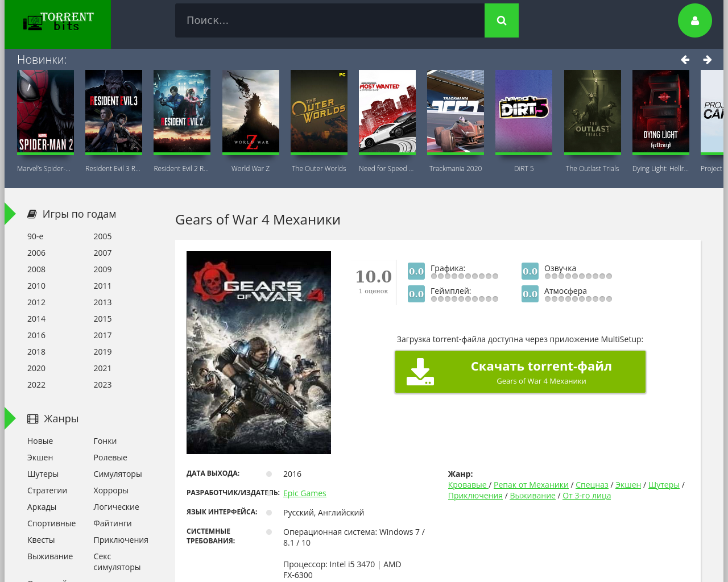Screen dimensions: 728x582
Task: Open Marvel's Spider-Man 2 thumbnail
Action: (45, 112)
